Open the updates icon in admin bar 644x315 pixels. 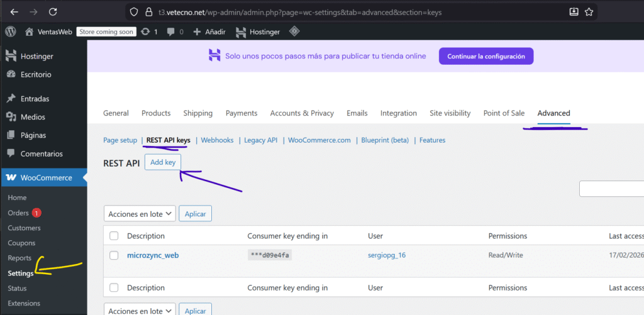(x=146, y=31)
